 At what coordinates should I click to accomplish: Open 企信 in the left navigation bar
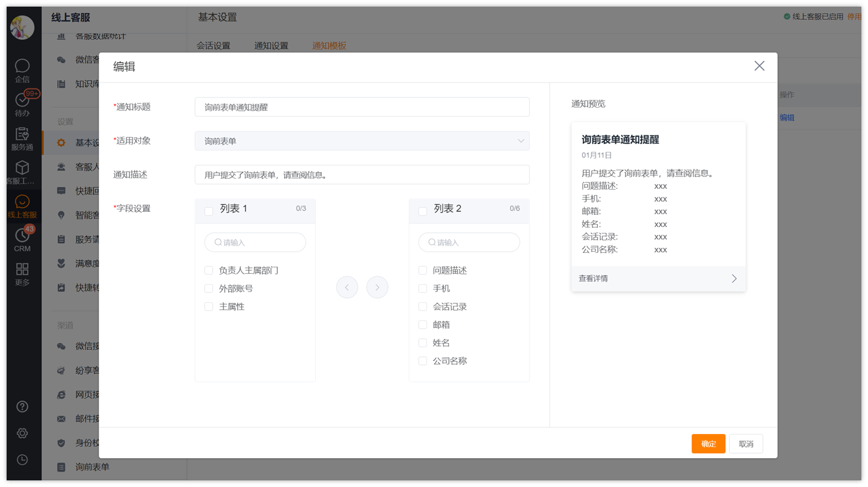click(22, 70)
